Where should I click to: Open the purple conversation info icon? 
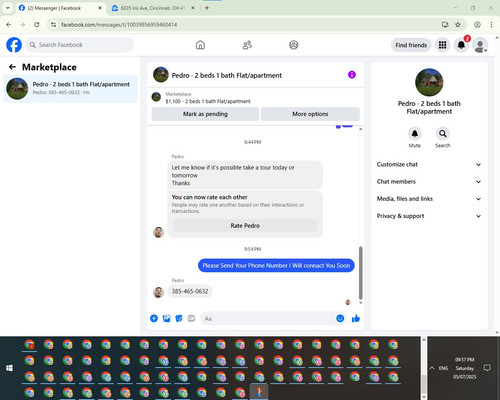coord(352,75)
